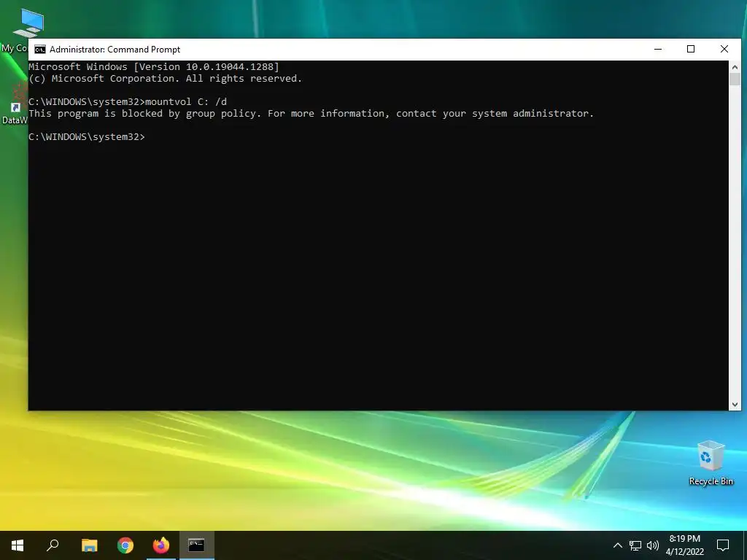The width and height of the screenshot is (747, 560).
Task: Click the Microsoft Windows version line
Action: click(x=154, y=66)
